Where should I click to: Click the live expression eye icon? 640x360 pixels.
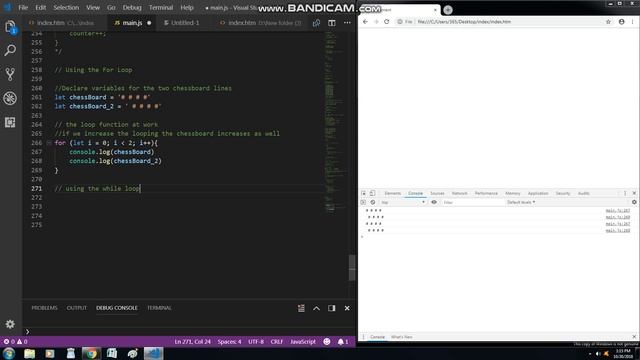point(434,202)
